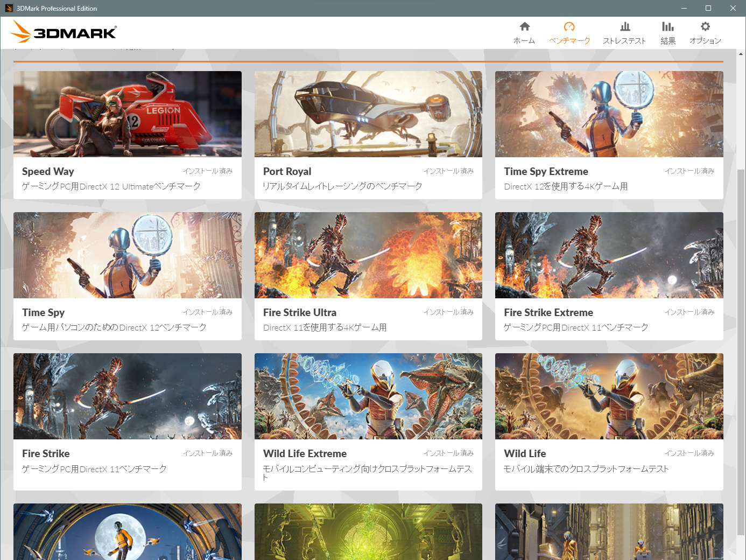Click the Fire Strike Extreme title

pos(548,313)
